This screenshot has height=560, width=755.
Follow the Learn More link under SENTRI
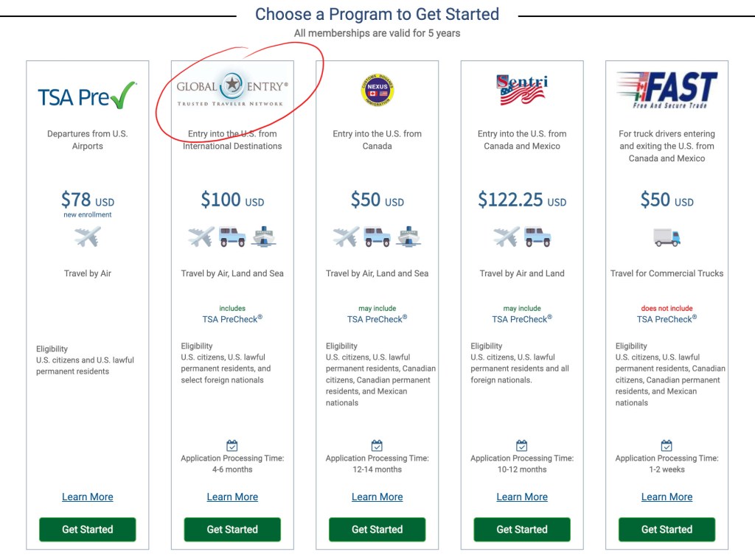(x=522, y=497)
